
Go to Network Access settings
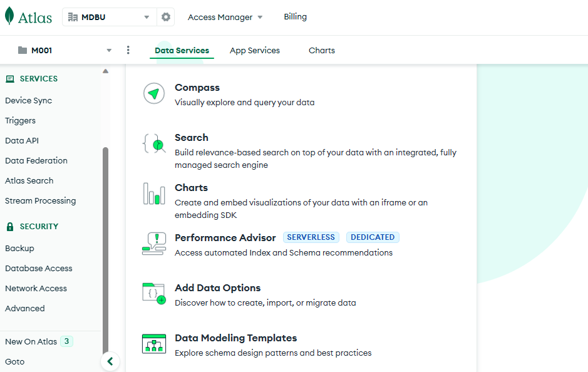pyautogui.click(x=36, y=288)
